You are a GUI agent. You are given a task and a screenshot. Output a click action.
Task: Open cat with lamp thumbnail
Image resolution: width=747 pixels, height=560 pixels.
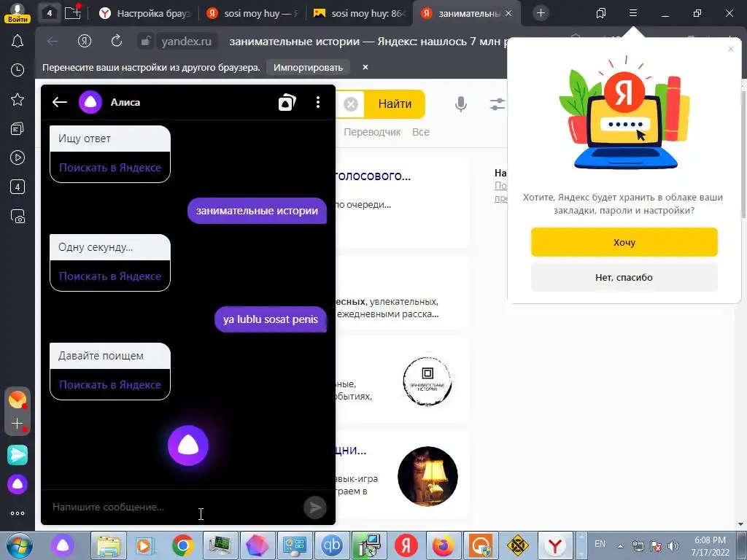427,476
